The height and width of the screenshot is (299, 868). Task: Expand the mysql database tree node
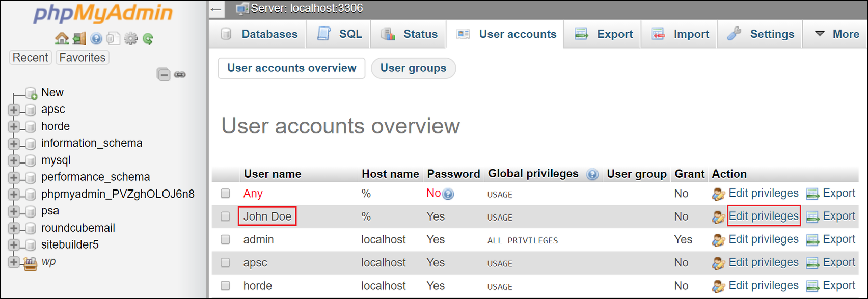point(14,160)
